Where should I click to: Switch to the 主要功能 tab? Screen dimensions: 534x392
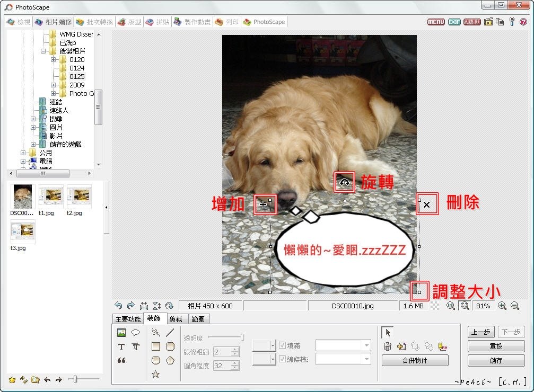pos(128,319)
